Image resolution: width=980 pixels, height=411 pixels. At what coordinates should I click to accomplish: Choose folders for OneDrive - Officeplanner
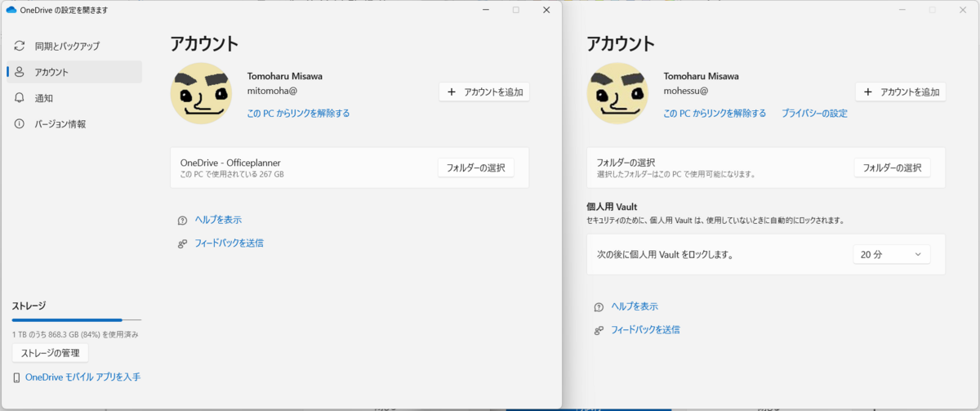click(476, 168)
